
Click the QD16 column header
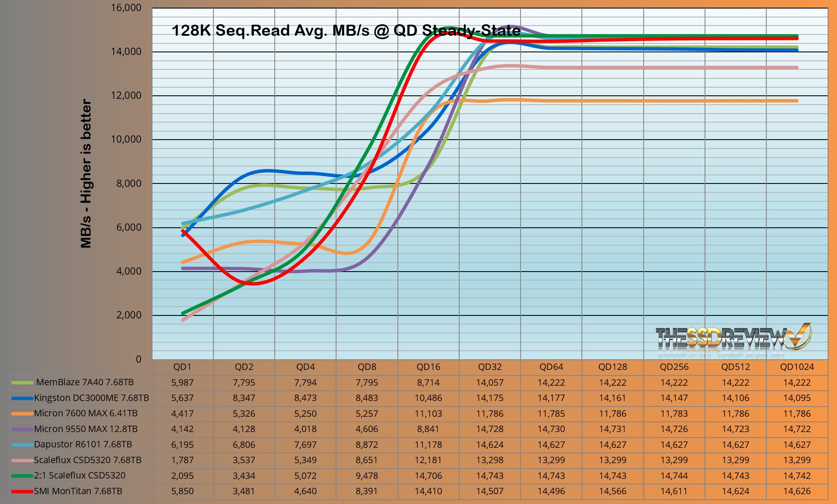point(428,367)
